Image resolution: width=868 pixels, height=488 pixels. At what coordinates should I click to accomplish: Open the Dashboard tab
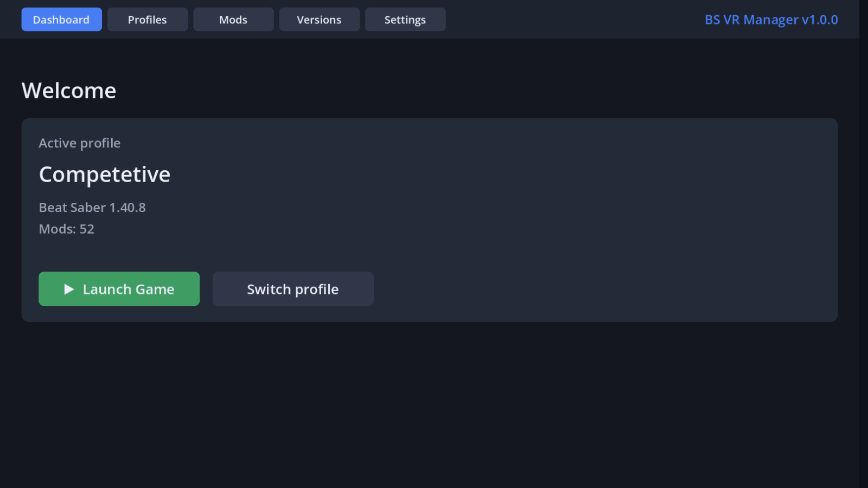pos(61,20)
